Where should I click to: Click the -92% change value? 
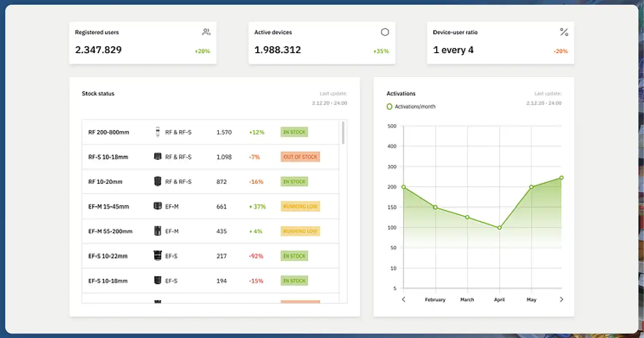click(x=256, y=256)
